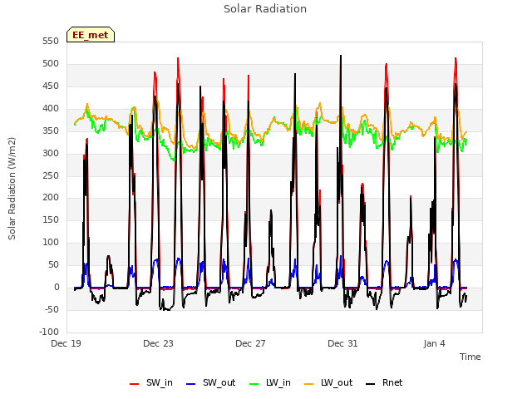The height and width of the screenshot is (399, 532).
Task: Click the 450 y-axis tick label
Action: 51,86
